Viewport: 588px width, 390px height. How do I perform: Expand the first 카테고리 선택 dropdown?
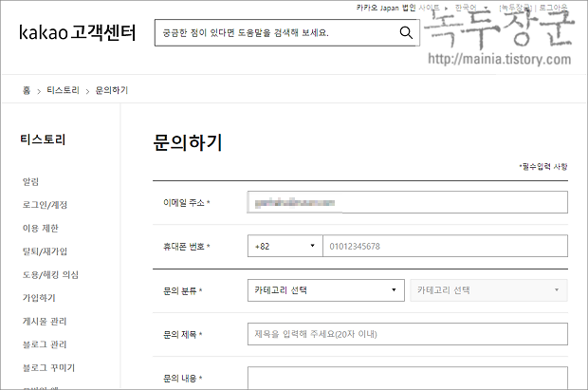(326, 290)
